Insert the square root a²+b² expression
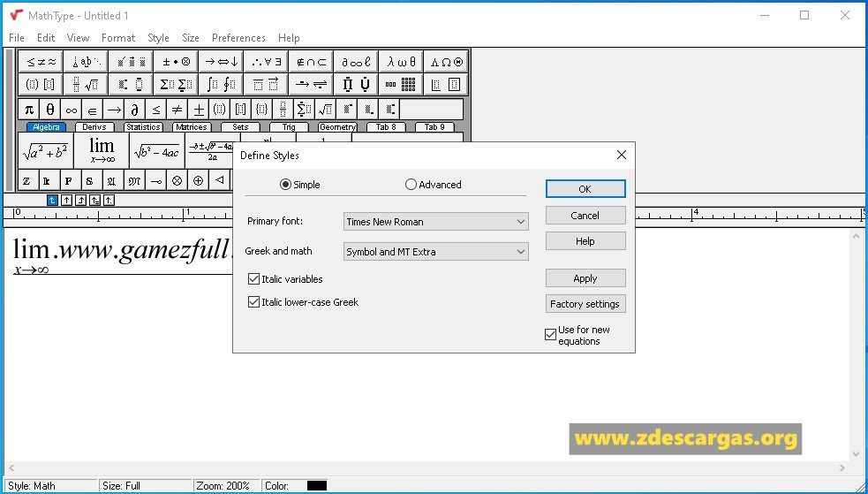Viewport: 868px width, 494px height. click(x=45, y=150)
